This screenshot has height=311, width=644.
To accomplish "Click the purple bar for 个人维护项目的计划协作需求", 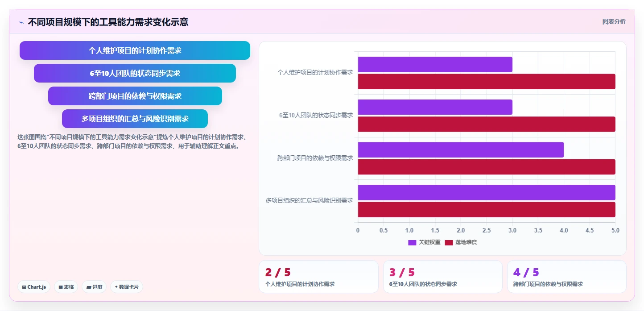I will [x=435, y=65].
